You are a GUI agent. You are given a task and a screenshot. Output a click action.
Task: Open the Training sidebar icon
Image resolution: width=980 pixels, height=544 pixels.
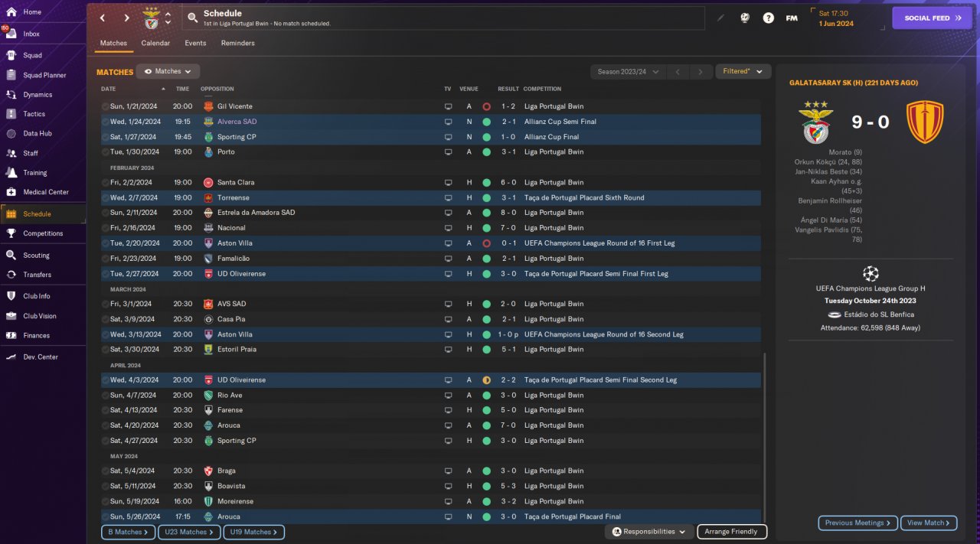11,173
